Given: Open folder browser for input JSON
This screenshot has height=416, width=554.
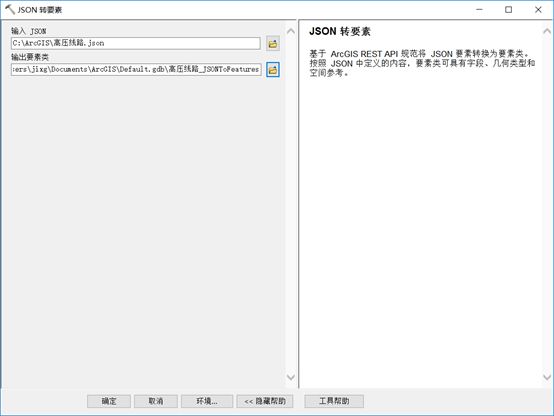Looking at the screenshot, I should [273, 43].
